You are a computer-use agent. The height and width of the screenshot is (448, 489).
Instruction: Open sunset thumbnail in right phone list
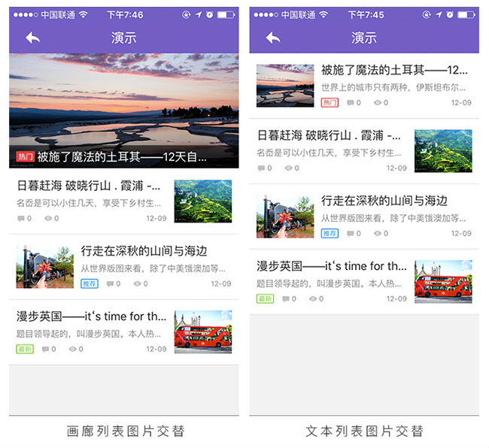tap(285, 85)
